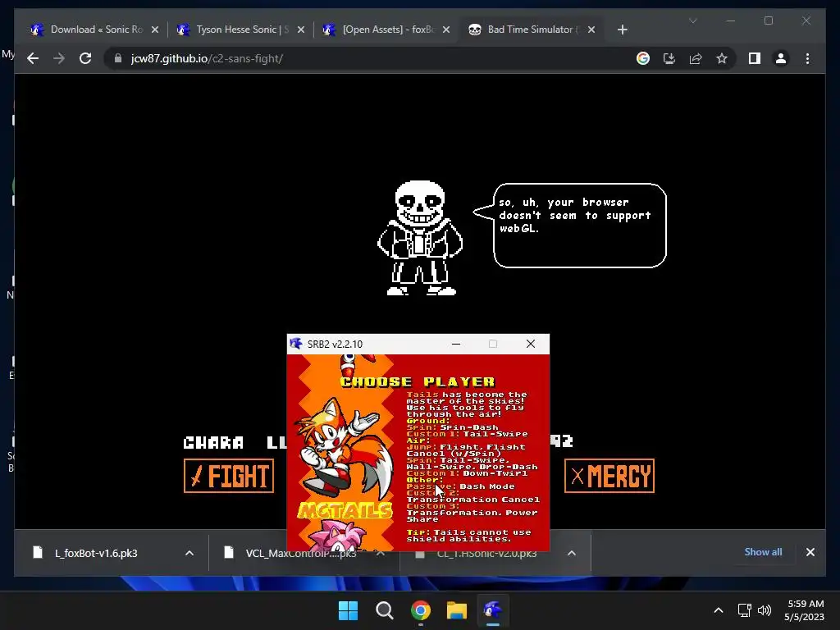Open the tab search chevron in Chrome
Image resolution: width=840 pixels, height=630 pixels.
(692, 21)
